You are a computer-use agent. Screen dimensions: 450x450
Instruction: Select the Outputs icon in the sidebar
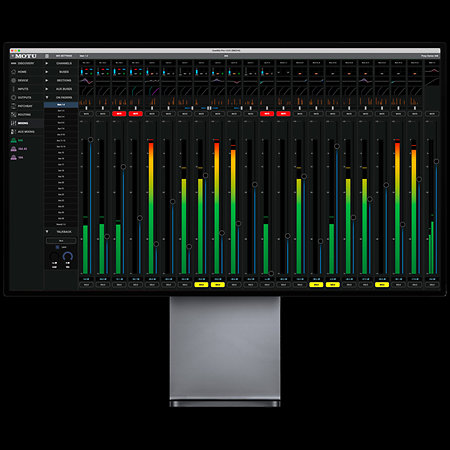pos(14,97)
